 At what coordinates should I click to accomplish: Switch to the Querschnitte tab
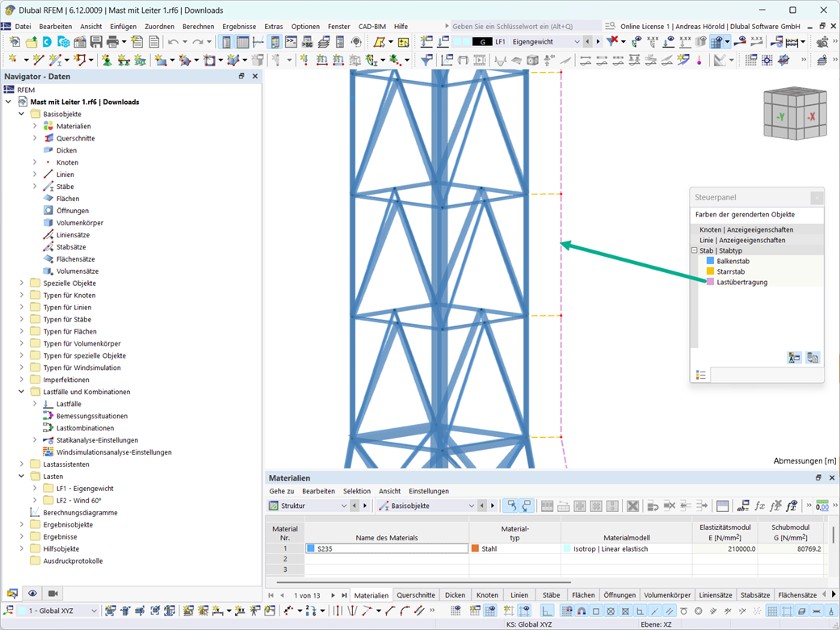tap(416, 595)
